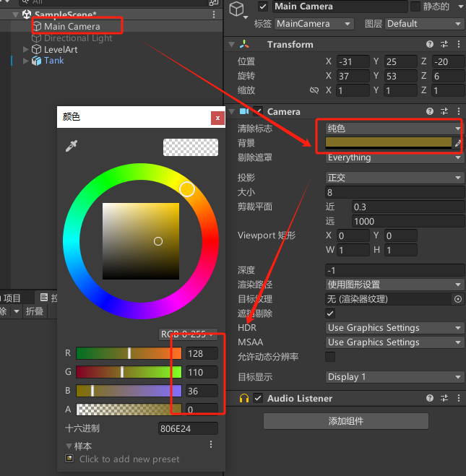Toggle the static checkbox
This screenshot has height=476, width=466.
[415, 7]
